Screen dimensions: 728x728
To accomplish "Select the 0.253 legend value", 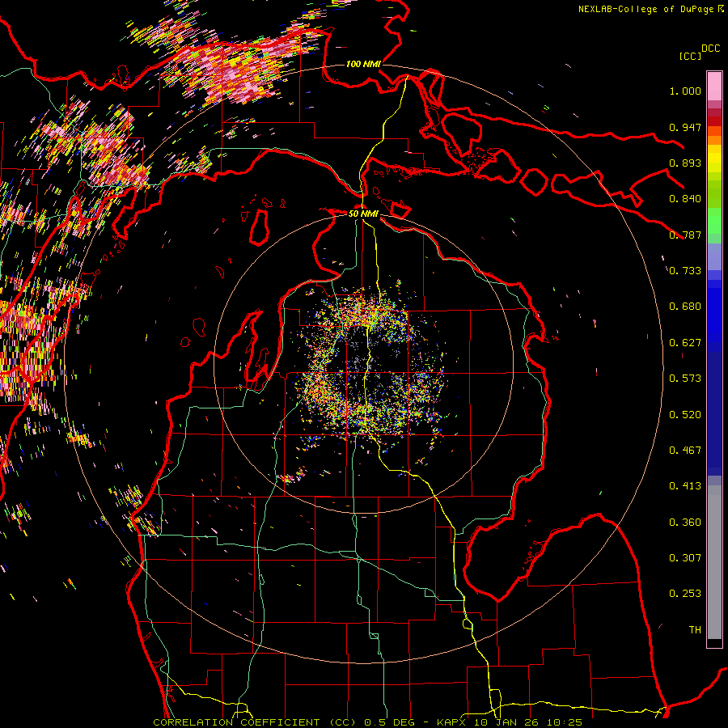I will [685, 594].
